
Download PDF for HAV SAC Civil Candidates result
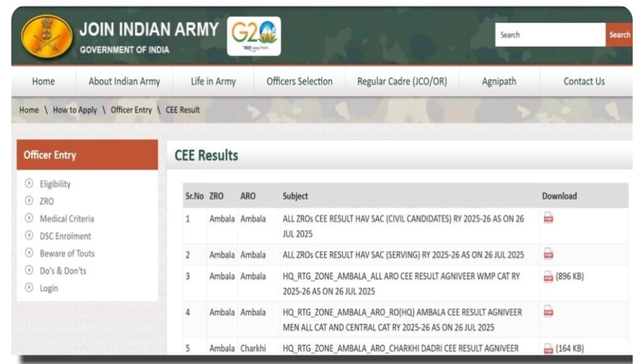coord(548,217)
